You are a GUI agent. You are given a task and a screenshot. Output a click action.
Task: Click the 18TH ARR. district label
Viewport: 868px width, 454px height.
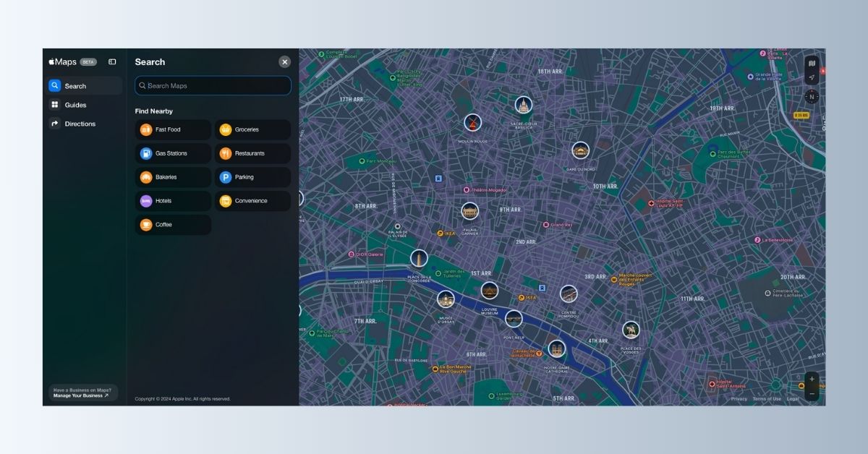coord(550,72)
